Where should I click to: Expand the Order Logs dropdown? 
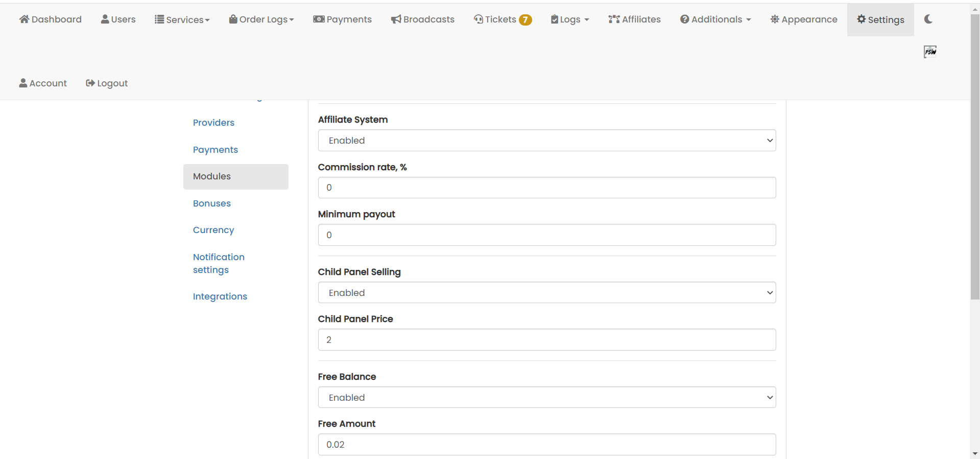click(x=261, y=19)
